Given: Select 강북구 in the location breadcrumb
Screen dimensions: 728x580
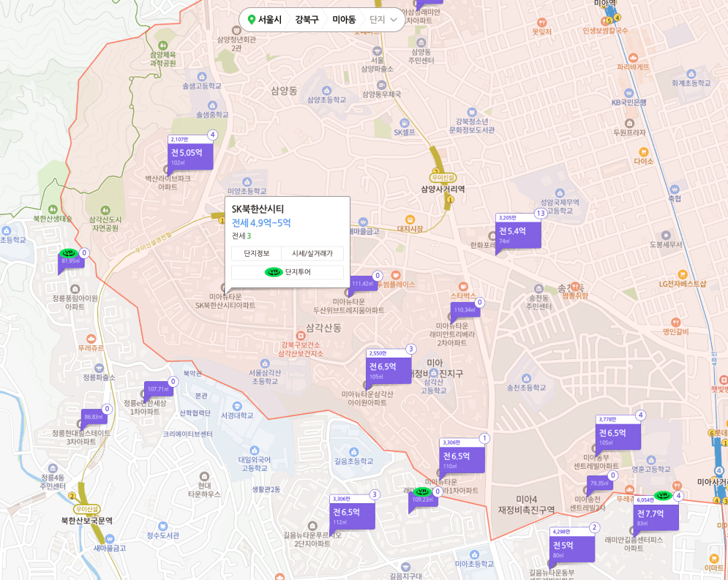Looking at the screenshot, I should pyautogui.click(x=307, y=20).
